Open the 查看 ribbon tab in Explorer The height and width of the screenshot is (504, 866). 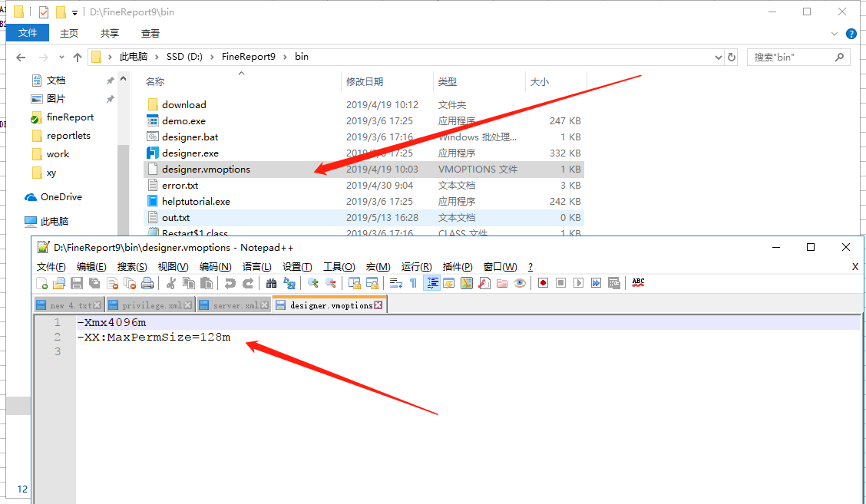click(x=150, y=34)
